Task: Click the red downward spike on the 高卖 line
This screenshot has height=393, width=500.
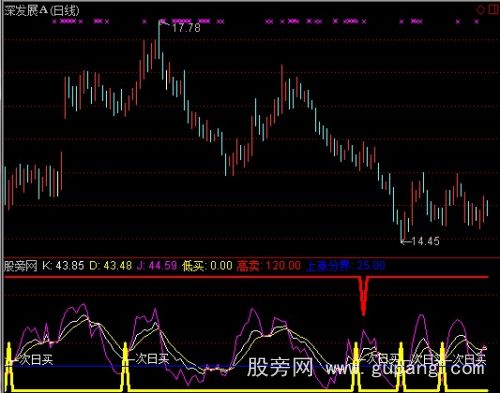Action: tap(363, 296)
